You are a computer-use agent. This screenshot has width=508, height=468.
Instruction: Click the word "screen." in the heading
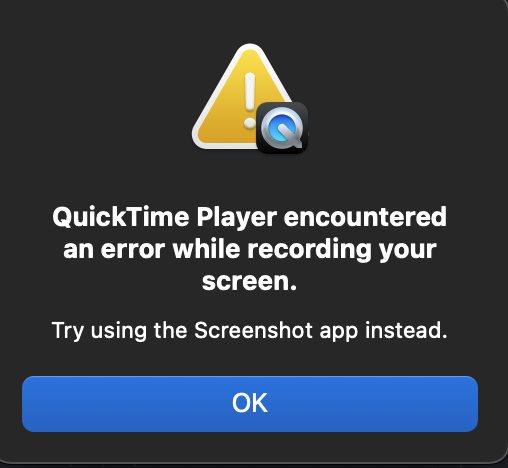tap(249, 282)
